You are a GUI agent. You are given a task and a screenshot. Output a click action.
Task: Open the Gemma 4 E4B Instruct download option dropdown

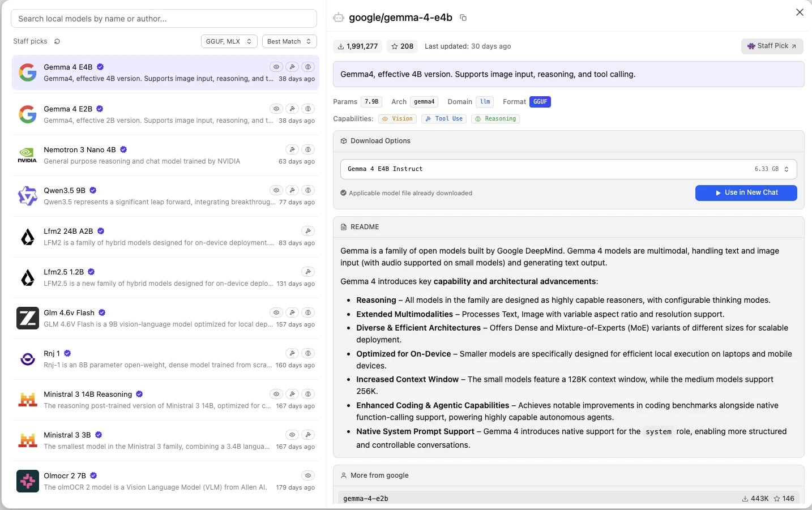pos(569,169)
